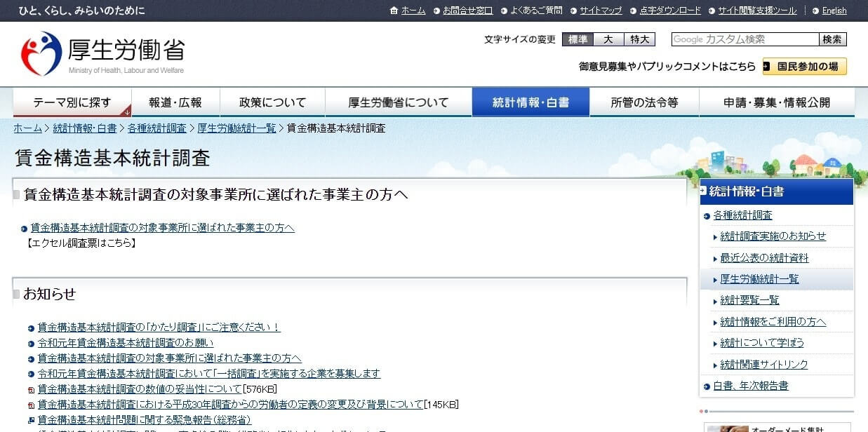This screenshot has width=868, height=432.
Task: Select the 標準 text size option
Action: point(577,39)
